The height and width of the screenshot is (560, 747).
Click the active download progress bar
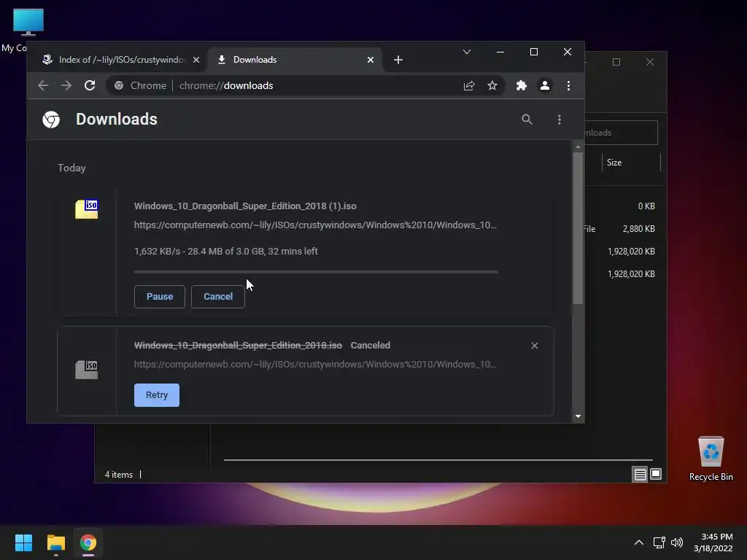316,272
